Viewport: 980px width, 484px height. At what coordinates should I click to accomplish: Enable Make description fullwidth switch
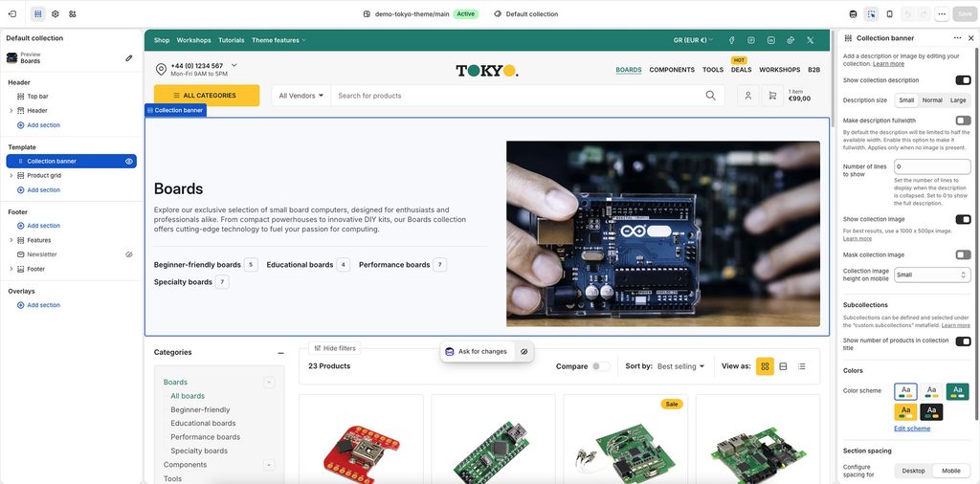tap(963, 121)
